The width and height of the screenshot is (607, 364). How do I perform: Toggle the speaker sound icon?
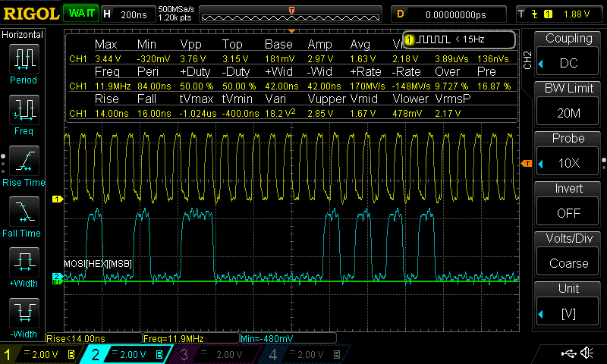click(x=587, y=353)
